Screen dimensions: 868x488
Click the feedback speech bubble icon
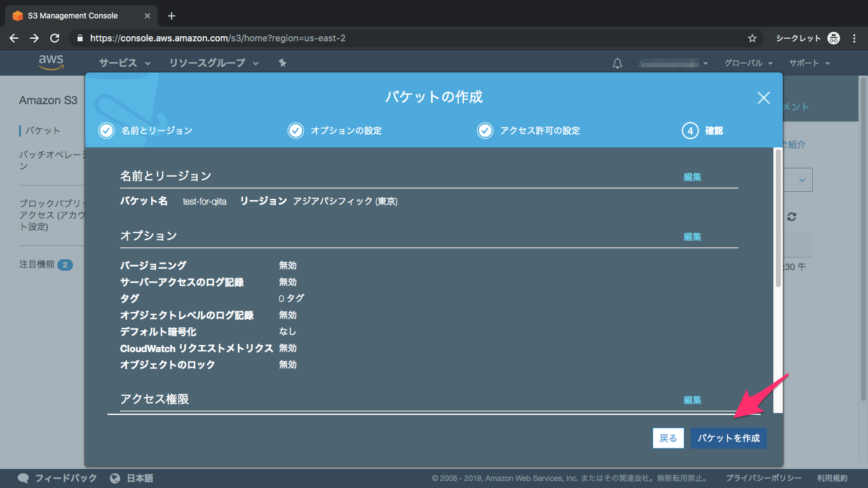pyautogui.click(x=24, y=478)
